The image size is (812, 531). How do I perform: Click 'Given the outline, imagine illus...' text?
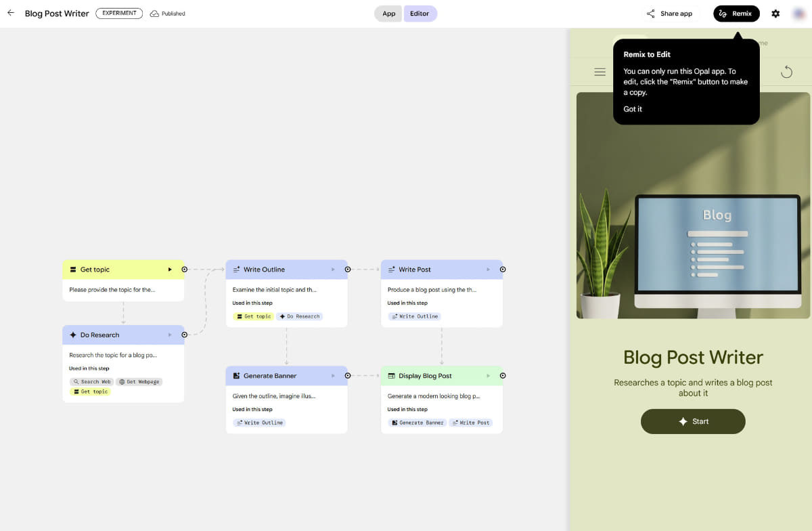pyautogui.click(x=274, y=396)
